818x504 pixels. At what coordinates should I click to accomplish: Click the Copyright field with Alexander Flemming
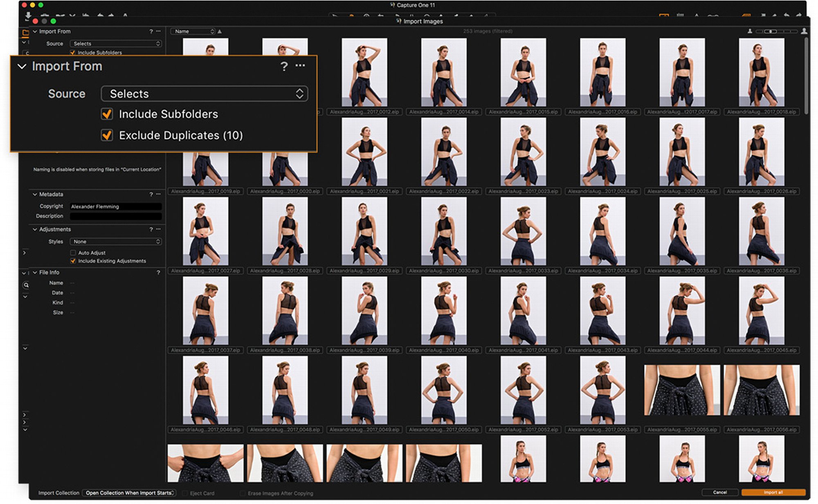click(116, 207)
